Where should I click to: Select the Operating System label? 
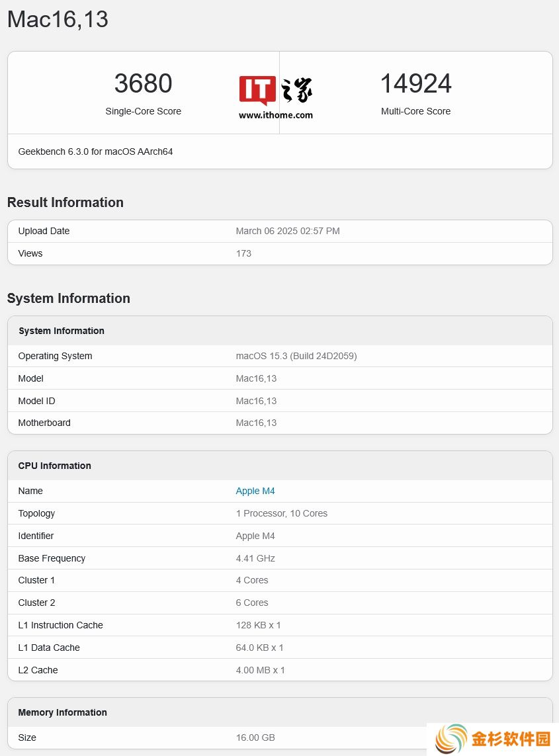55,356
